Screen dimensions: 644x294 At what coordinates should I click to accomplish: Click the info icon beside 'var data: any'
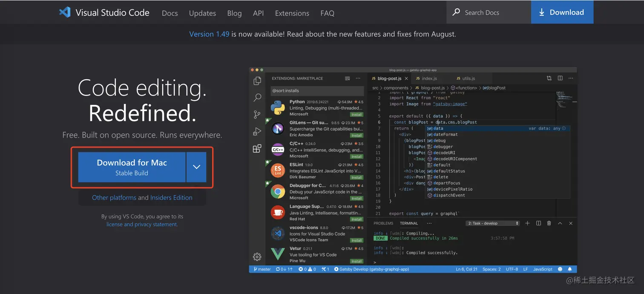pos(564,128)
